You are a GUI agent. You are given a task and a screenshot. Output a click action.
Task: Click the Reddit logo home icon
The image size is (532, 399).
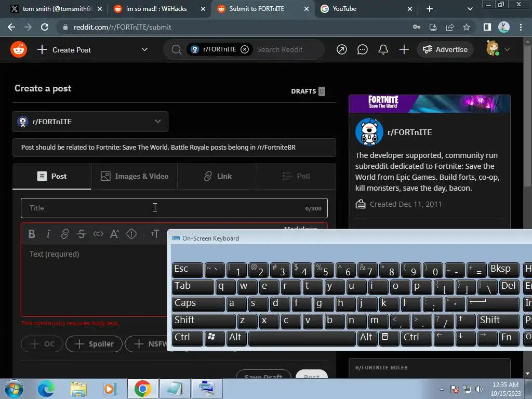pos(19,49)
